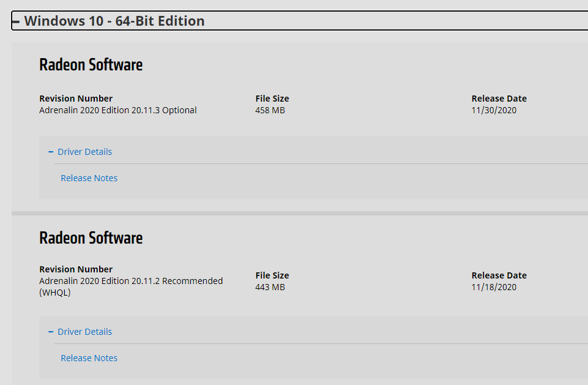Click the minus icon beside the 20.11.3 Driver Details
This screenshot has width=588, height=385.
click(x=51, y=152)
